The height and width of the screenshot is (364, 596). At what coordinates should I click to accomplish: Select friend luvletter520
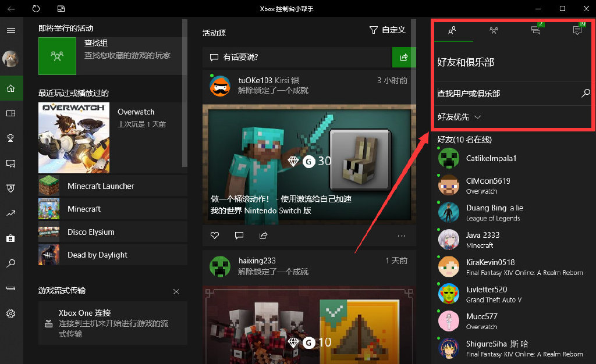[511, 294]
